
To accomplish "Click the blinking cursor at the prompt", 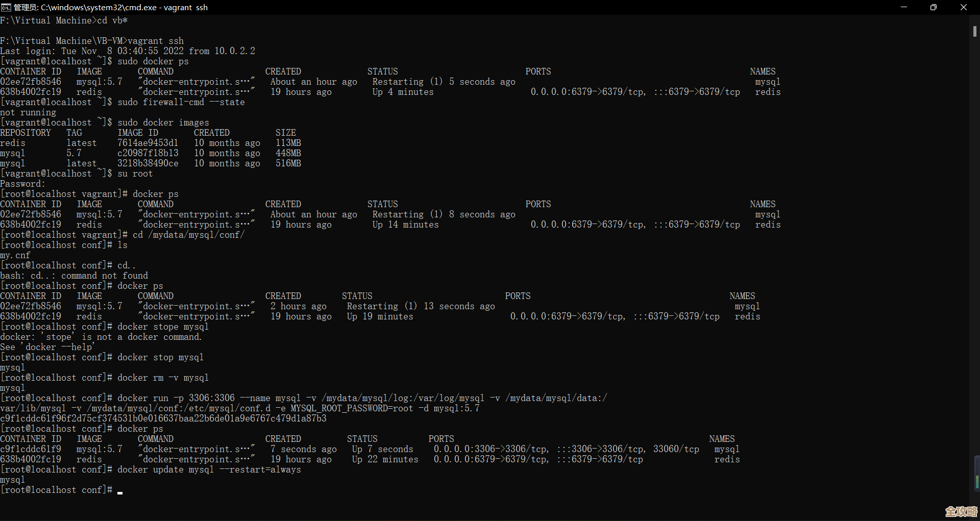I will pyautogui.click(x=120, y=492).
